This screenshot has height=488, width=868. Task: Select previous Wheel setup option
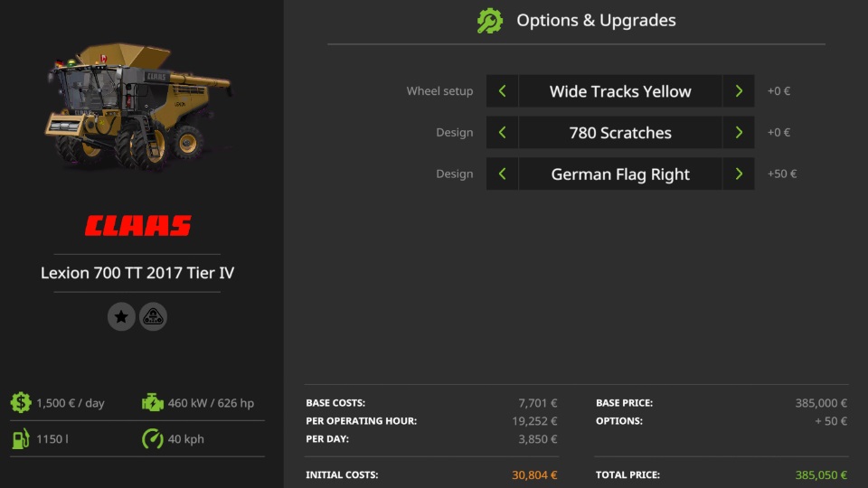point(502,91)
